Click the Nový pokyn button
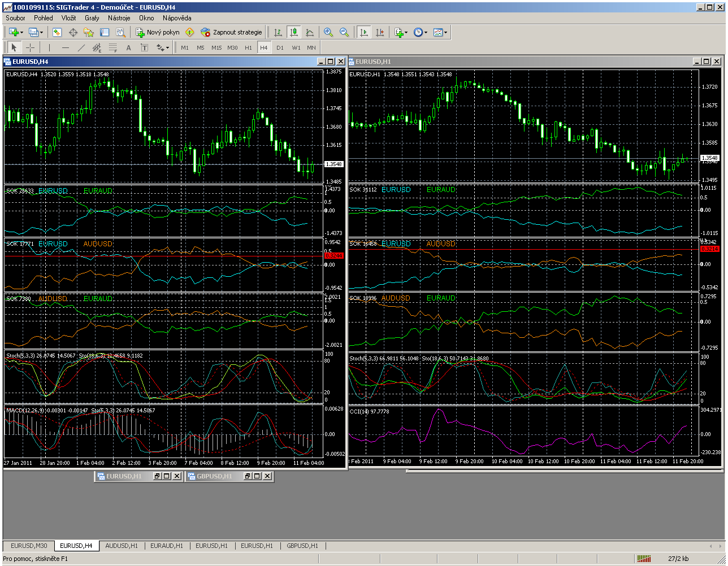This screenshot has height=566, width=728. [158, 32]
